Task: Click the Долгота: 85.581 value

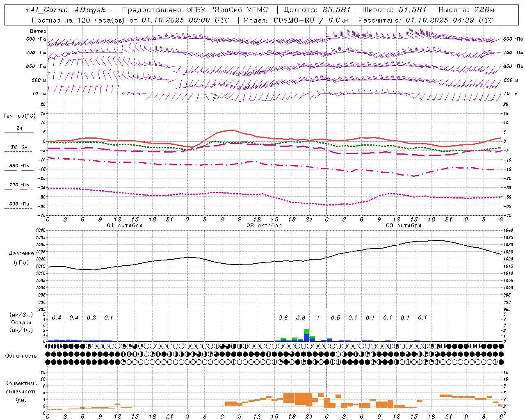Action: (x=317, y=10)
